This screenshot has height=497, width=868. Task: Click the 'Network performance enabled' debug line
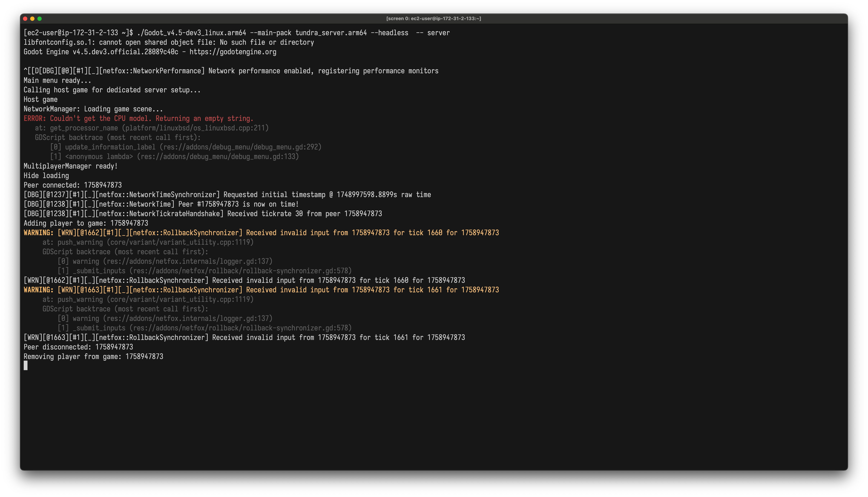coord(231,71)
